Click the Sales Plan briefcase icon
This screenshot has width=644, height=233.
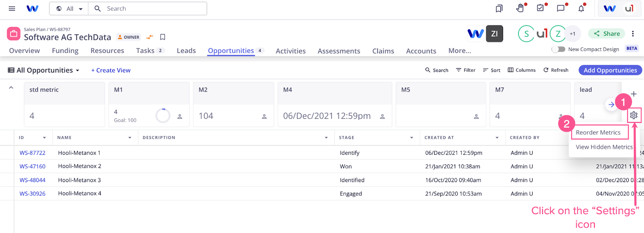14,34
